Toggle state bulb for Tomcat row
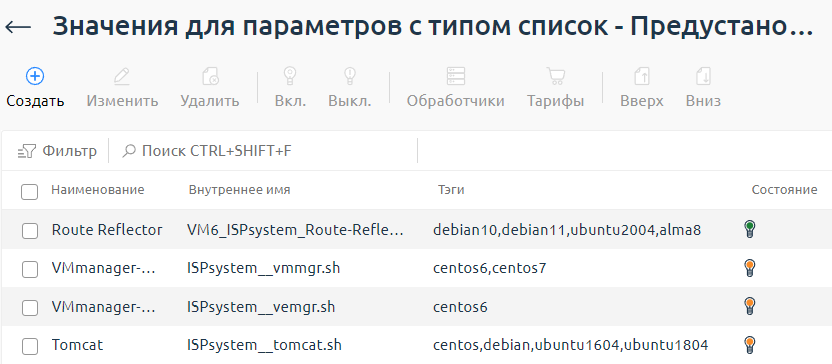The image size is (832, 364). click(x=749, y=345)
